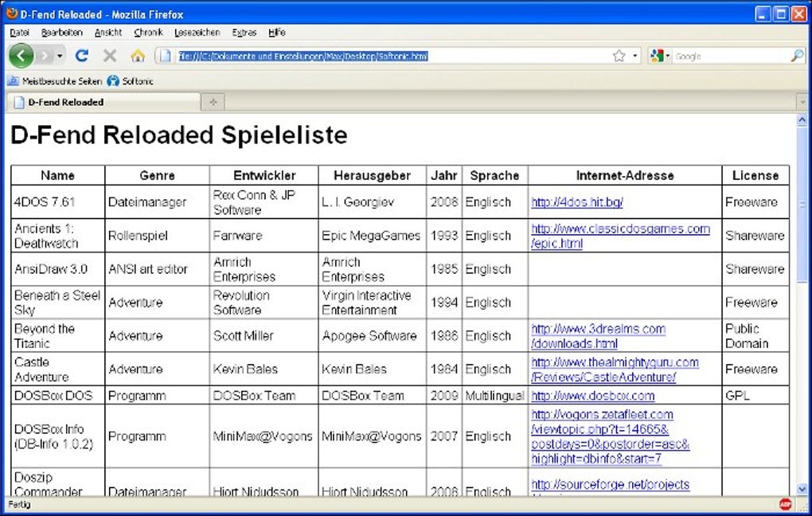Click the Virgin Interactive Entertainment cell

click(x=372, y=303)
